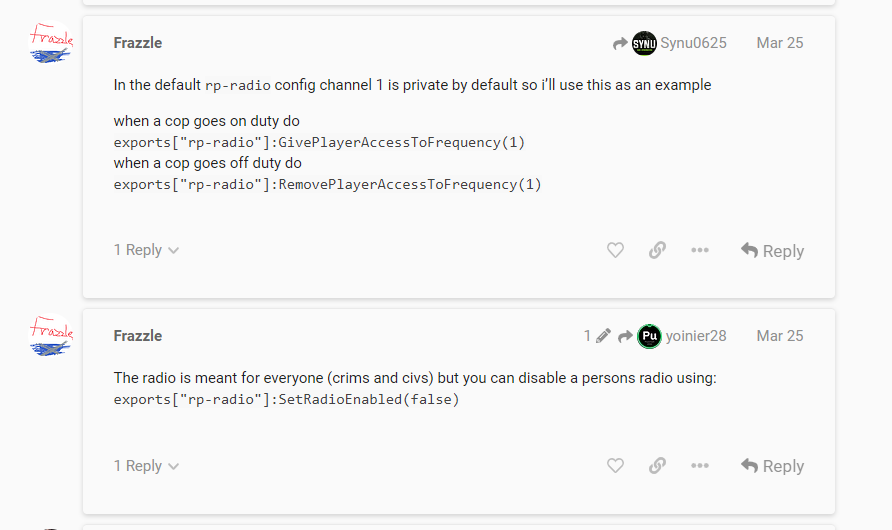Open Frazzle's profile from second post username
This screenshot has height=530, width=892.
tap(138, 336)
